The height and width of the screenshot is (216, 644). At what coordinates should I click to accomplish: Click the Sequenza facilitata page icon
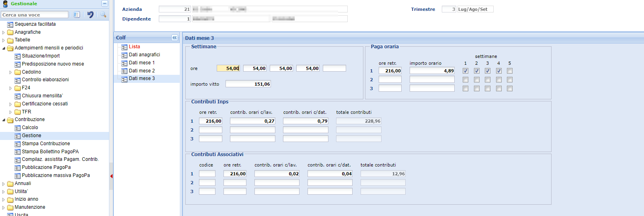(10, 25)
